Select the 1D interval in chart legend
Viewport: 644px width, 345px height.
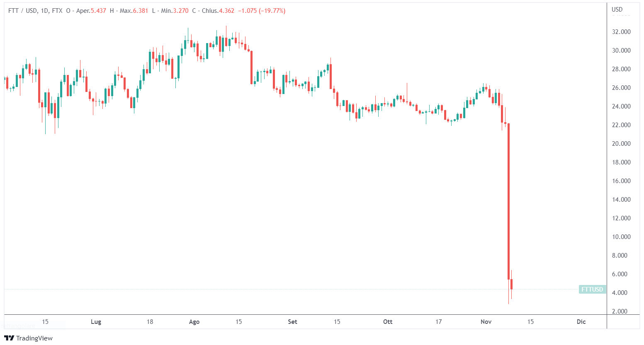[x=44, y=11]
